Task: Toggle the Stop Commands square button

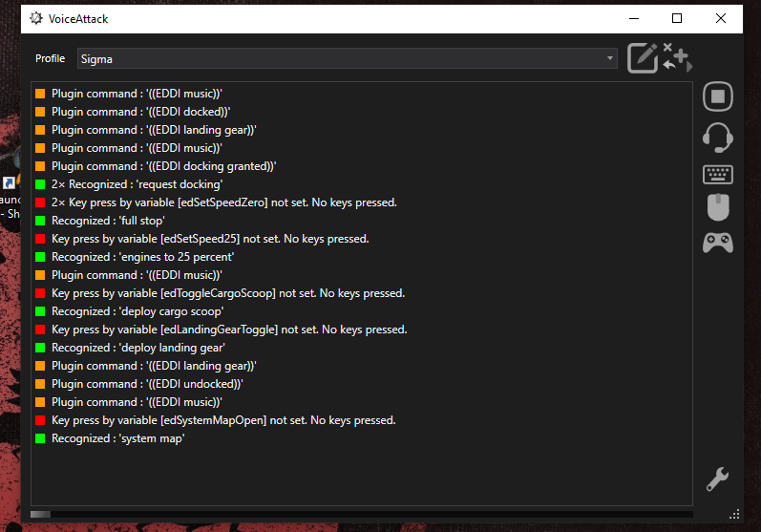Action: (x=718, y=96)
